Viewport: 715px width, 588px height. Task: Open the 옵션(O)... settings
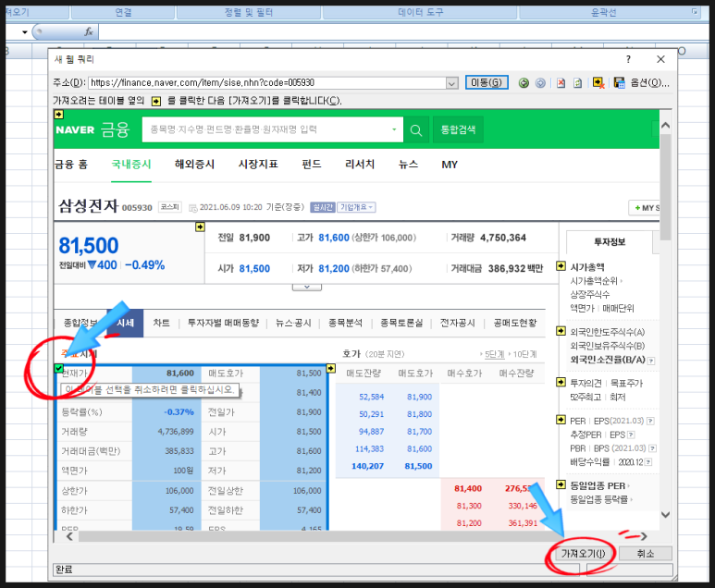649,83
